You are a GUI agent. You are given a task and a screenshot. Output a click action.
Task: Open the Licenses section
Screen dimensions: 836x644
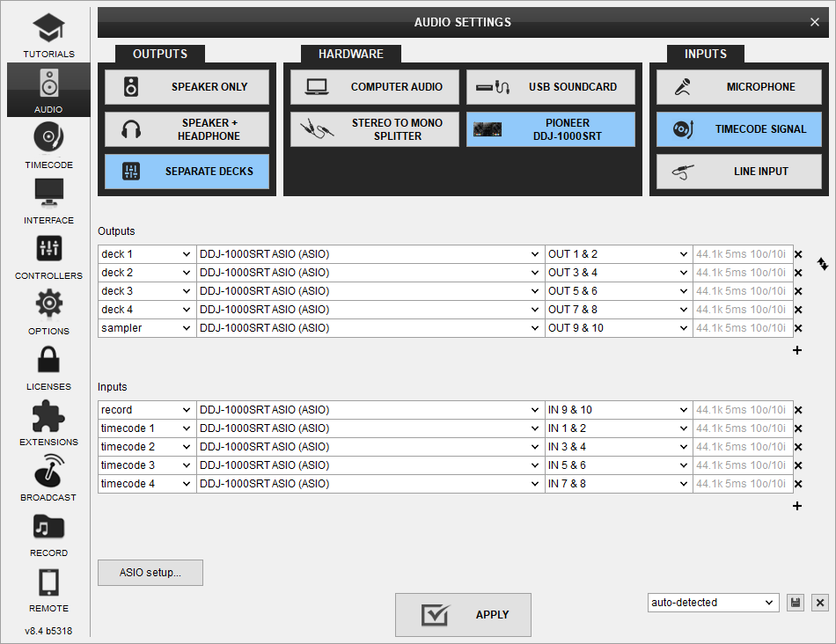(48, 367)
